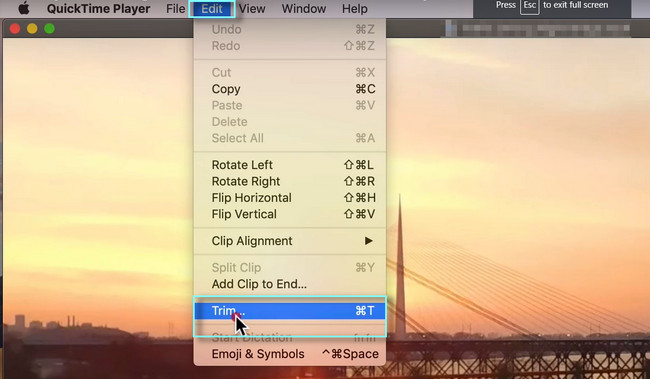Choose Flip Vertical
Viewport: 650px width, 379px height.
290,214
